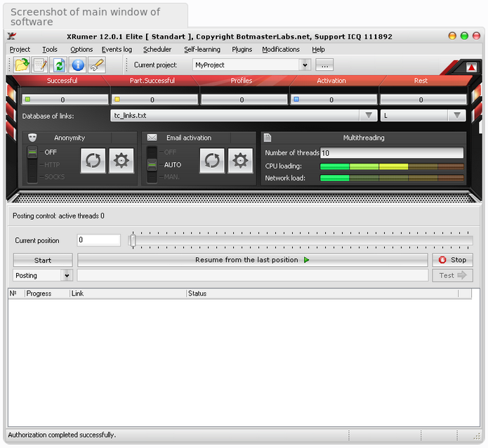The width and height of the screenshot is (488, 448).
Task: Click the XRumer app logo icon
Action: [12, 36]
